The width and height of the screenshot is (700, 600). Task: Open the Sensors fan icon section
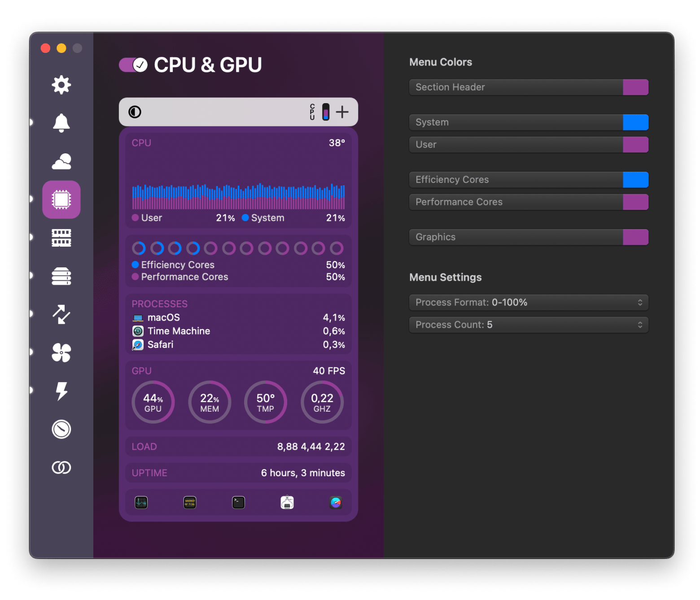click(x=61, y=352)
